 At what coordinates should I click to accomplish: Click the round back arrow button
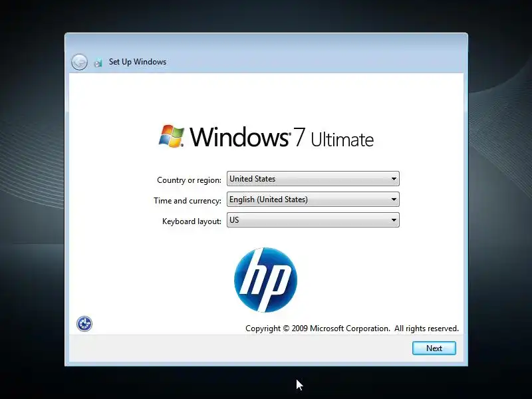(79, 62)
